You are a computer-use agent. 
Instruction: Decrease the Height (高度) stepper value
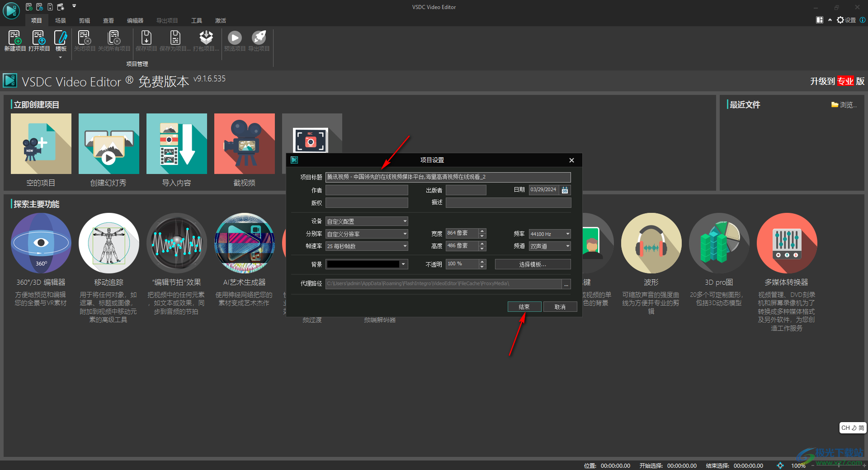[482, 249]
